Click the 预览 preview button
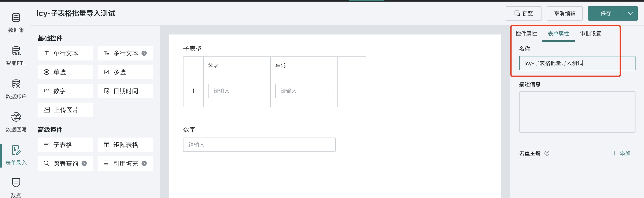Viewport: 644px width, 198px height. [523, 13]
